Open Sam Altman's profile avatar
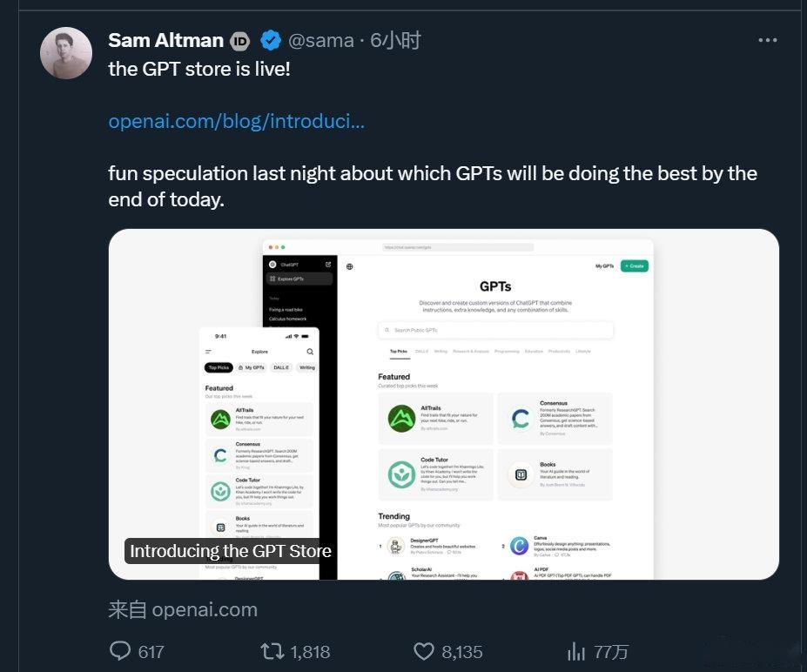This screenshot has width=807, height=672. [66, 53]
